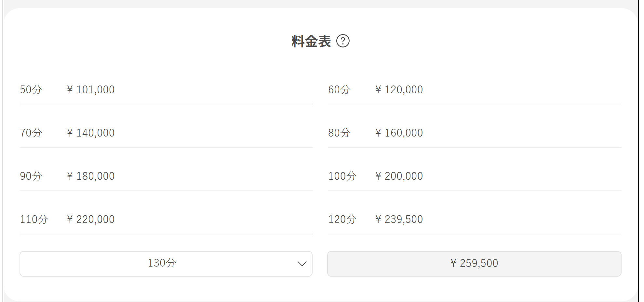Image resolution: width=644 pixels, height=302 pixels.
Task: Select the 50分 row label
Action: (x=31, y=90)
